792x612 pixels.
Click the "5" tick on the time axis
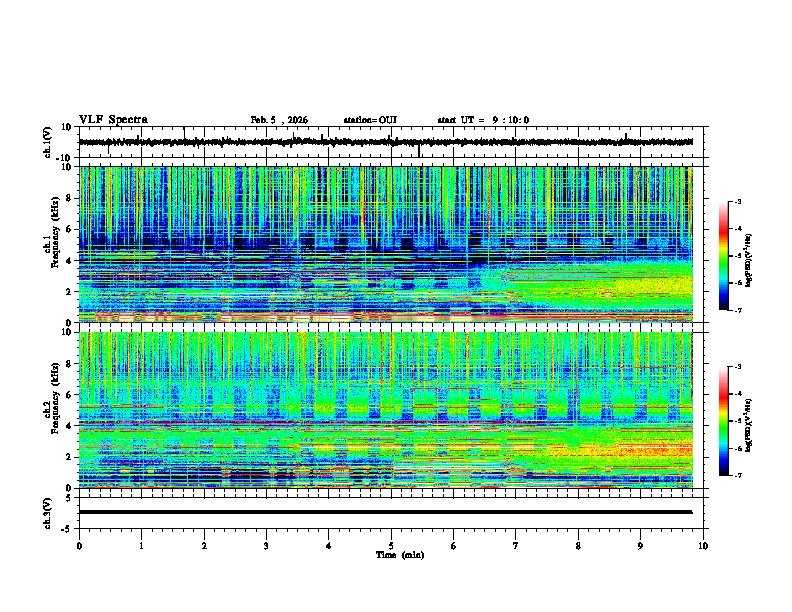pos(391,546)
